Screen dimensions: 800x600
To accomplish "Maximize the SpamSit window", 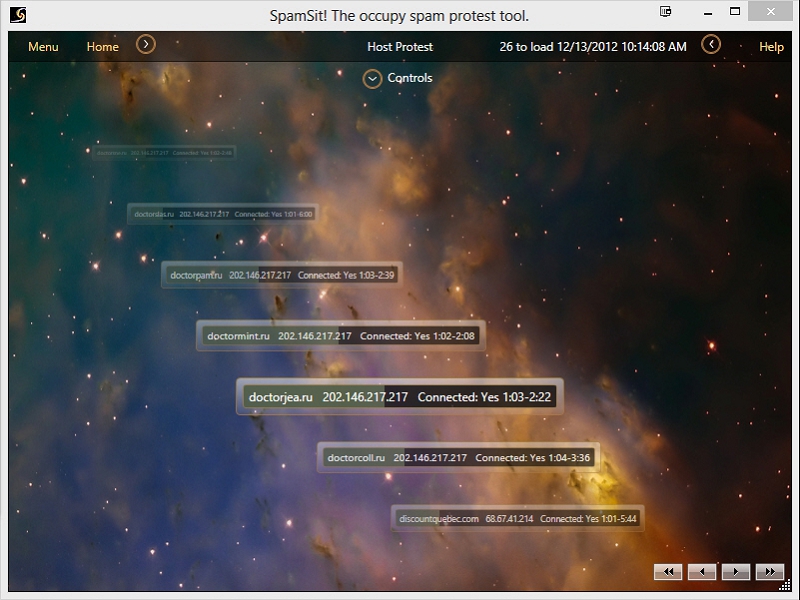I will [735, 11].
